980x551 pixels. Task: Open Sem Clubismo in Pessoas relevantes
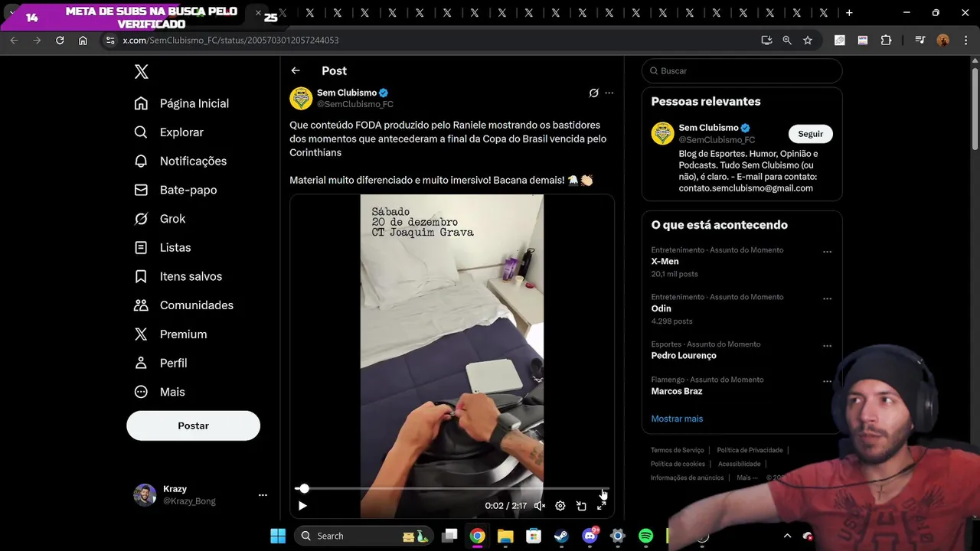click(x=709, y=128)
